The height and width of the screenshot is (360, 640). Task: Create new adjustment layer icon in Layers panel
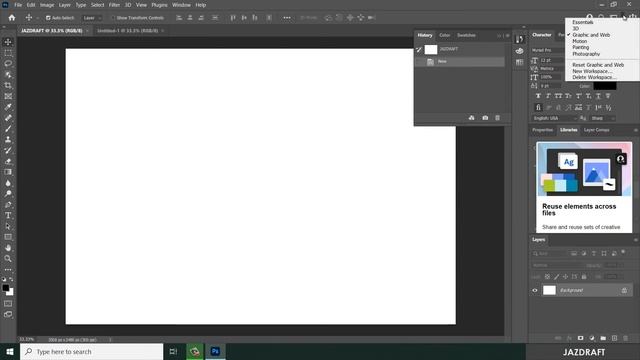[592, 338]
